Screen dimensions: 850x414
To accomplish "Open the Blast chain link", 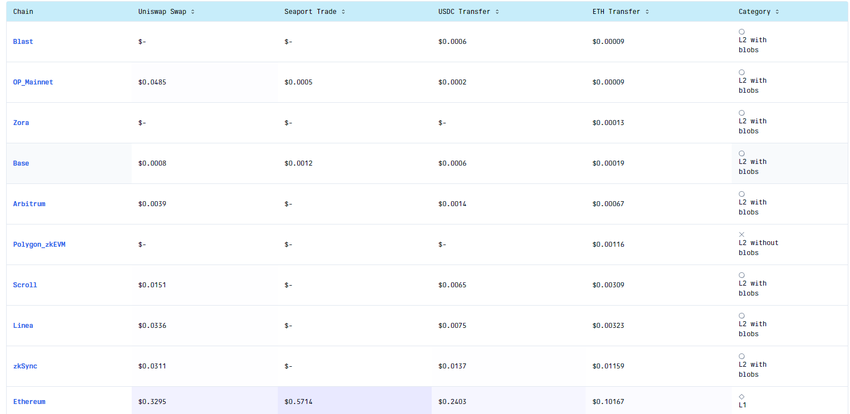I will 23,42.
